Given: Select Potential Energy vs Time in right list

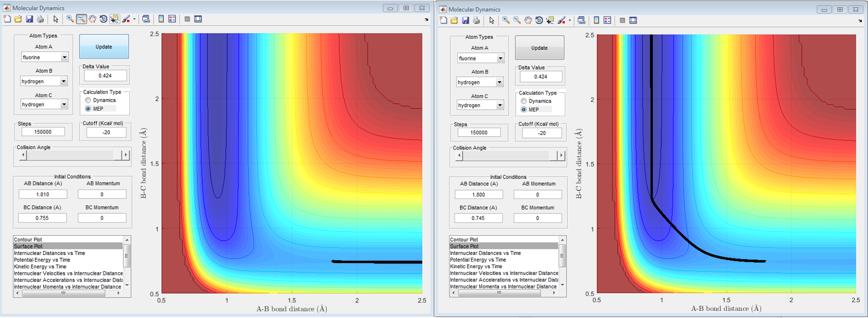Looking at the screenshot, I should [x=477, y=260].
